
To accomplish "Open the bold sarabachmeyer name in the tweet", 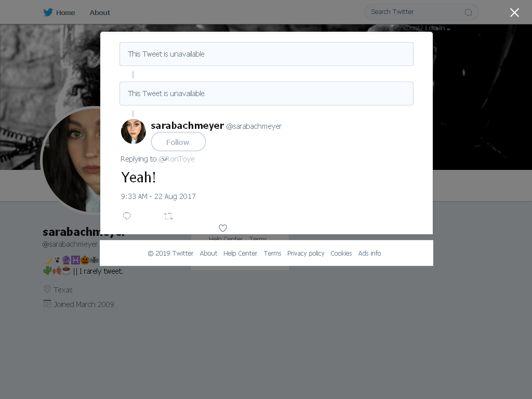I will click(x=187, y=126).
